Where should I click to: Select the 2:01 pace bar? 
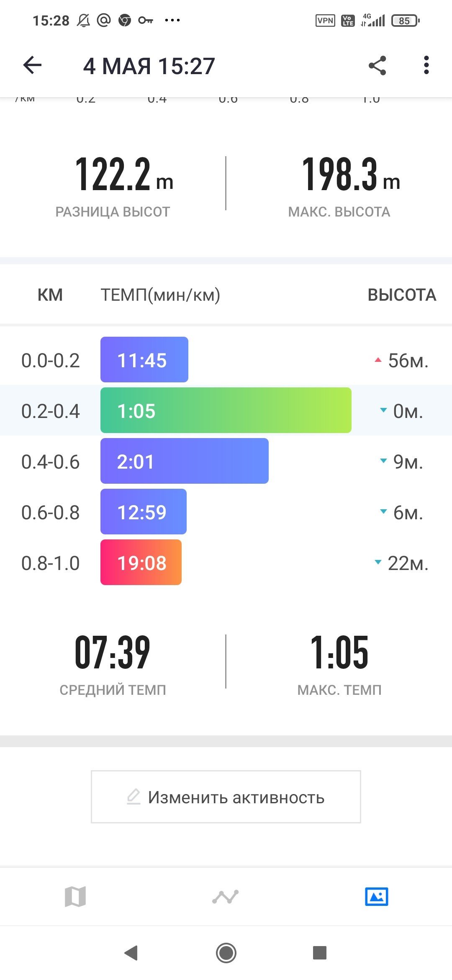[x=185, y=461]
